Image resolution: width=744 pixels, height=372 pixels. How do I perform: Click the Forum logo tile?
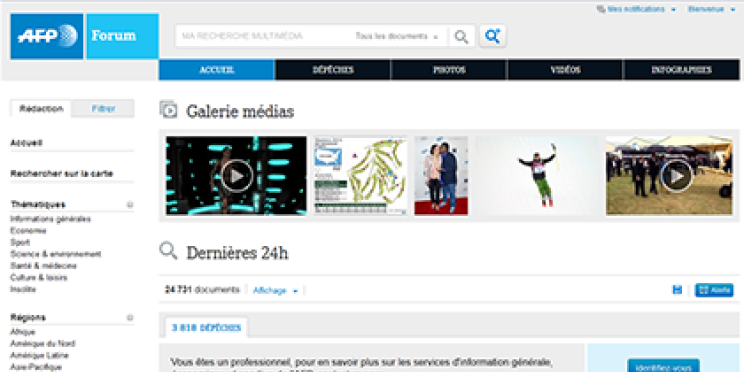(x=122, y=36)
